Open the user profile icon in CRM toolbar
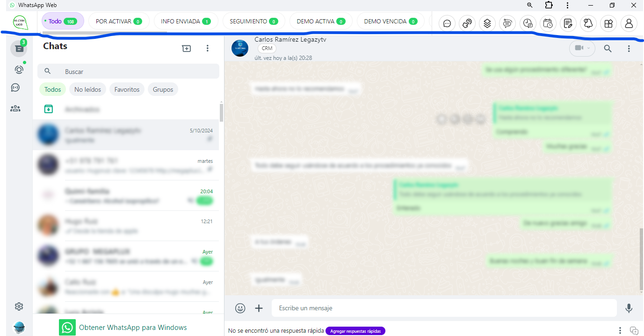The height and width of the screenshot is (336, 644). pos(629,23)
